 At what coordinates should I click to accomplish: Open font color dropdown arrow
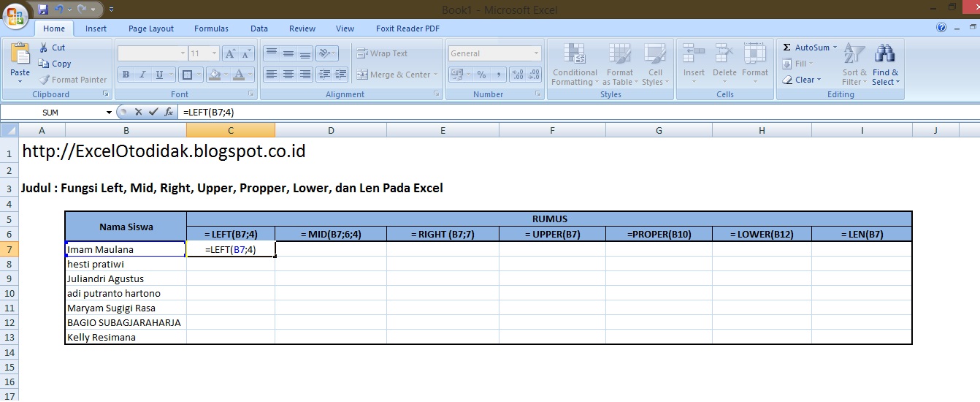251,75
